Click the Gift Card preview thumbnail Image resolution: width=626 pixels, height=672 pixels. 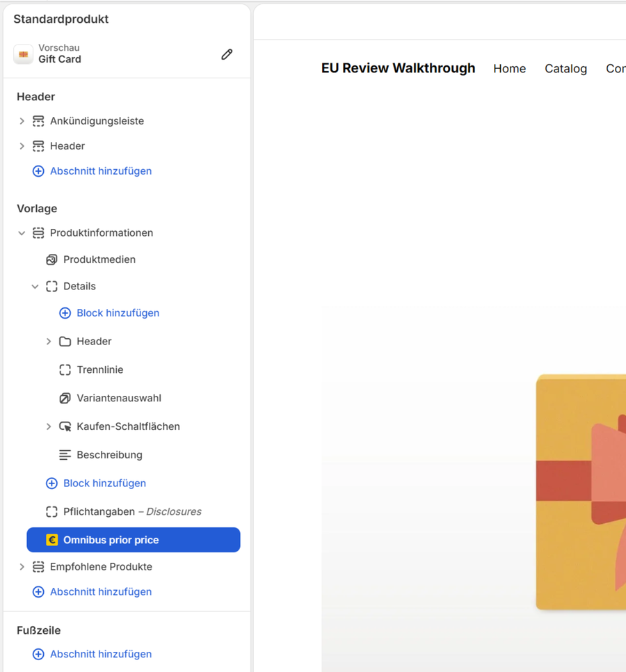tap(24, 54)
